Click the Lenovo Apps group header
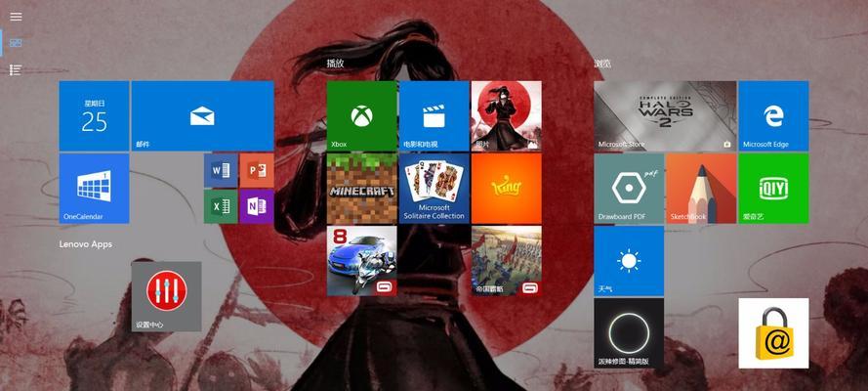The width and height of the screenshot is (868, 391). pos(86,244)
